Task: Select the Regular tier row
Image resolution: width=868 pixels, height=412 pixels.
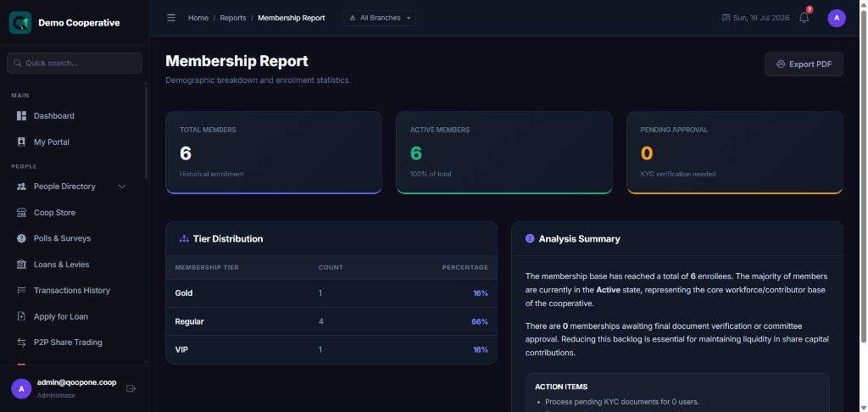Action: (x=331, y=322)
